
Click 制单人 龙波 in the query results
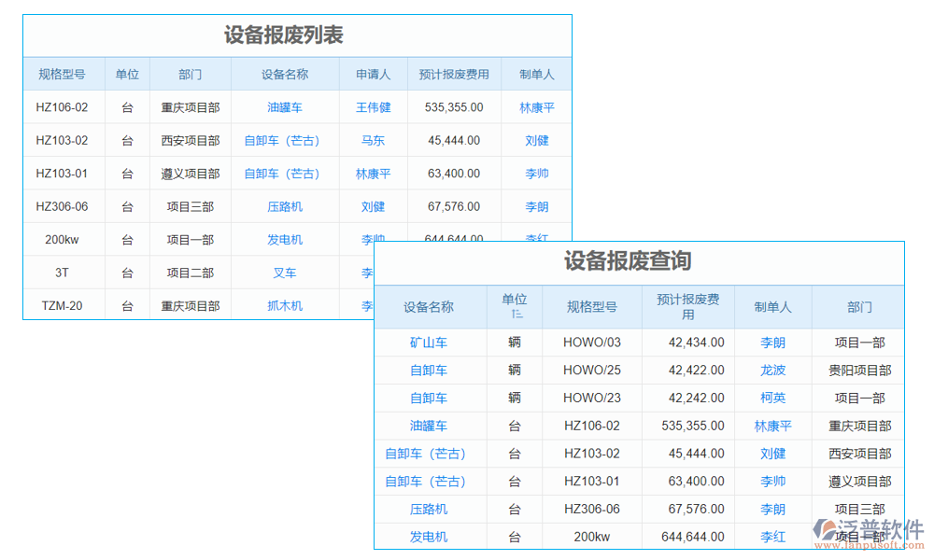772,371
